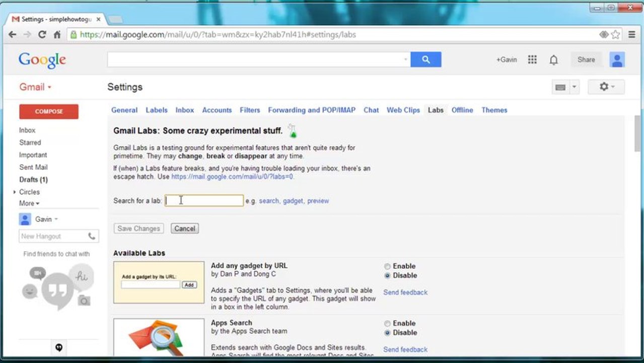This screenshot has height=363, width=644.
Task: Open Forwarding and POP/IMAP tab
Action: [312, 110]
